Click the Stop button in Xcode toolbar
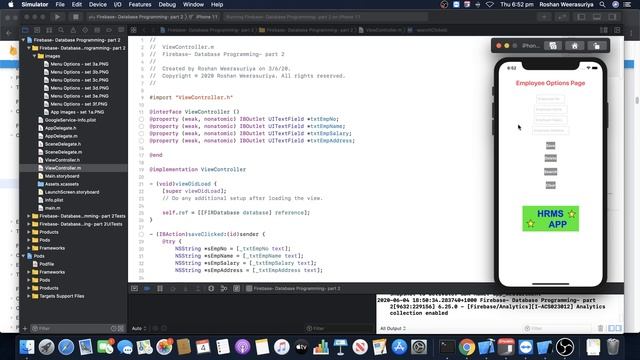This screenshot has width=640, height=360. 76,17
